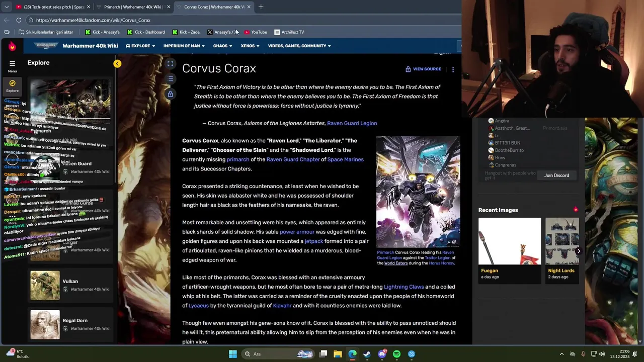Open the Raven Guard Chapter link
644x362 pixels.
[293, 159]
